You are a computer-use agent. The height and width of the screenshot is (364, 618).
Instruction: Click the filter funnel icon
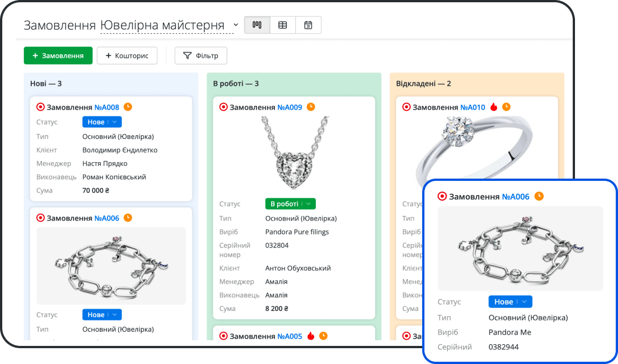[x=186, y=55]
